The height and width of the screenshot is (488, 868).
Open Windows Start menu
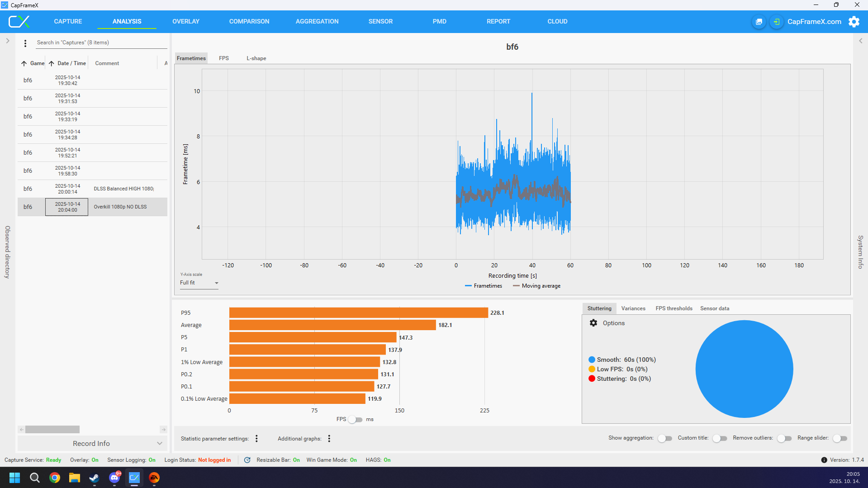(14, 478)
